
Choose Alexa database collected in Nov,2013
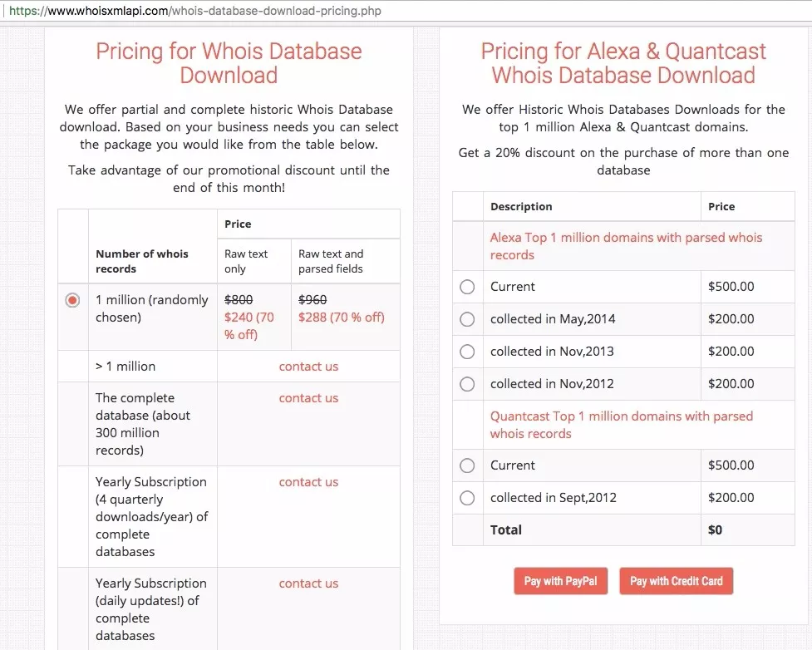pyautogui.click(x=467, y=352)
